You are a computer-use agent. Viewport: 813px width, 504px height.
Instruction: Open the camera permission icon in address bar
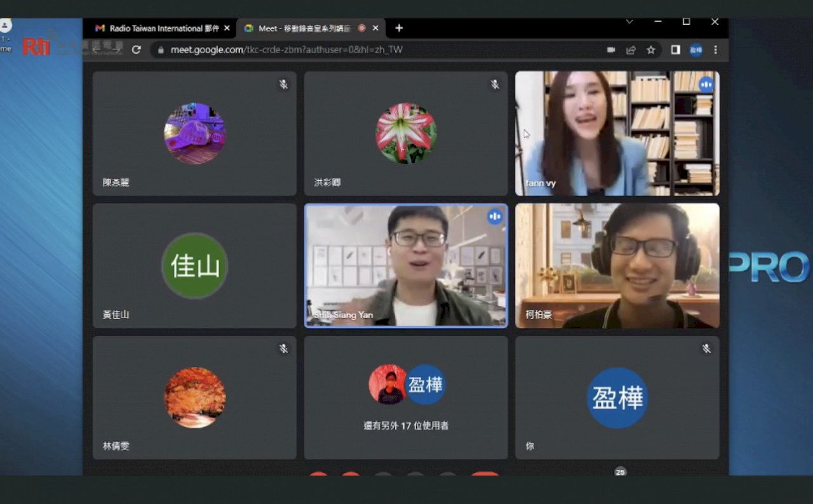click(x=611, y=50)
